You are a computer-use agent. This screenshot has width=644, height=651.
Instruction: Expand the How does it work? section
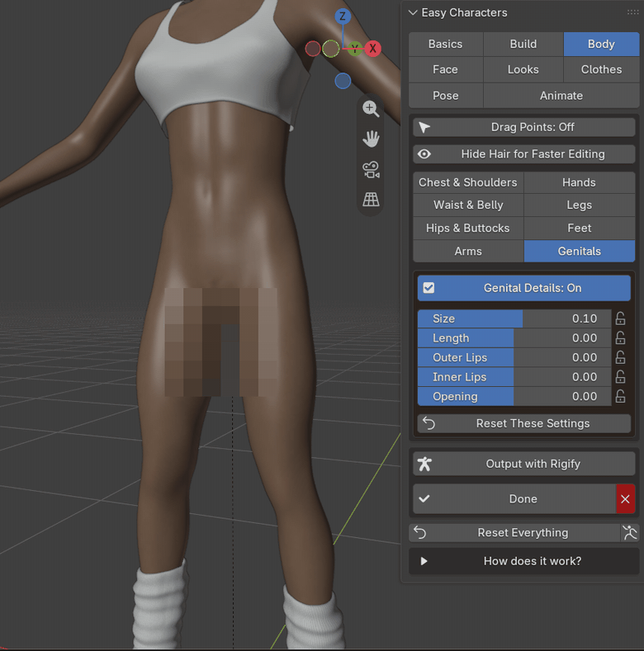(x=524, y=561)
